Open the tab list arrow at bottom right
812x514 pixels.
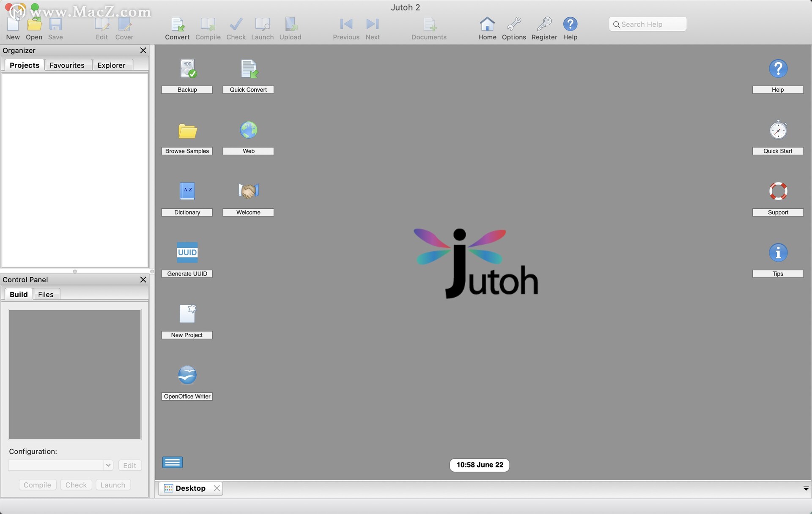point(806,489)
